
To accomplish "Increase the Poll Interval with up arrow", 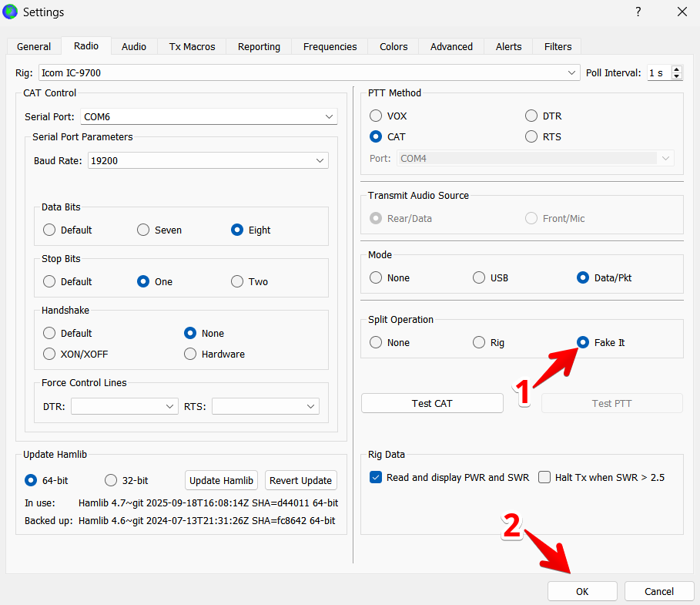I will (x=677, y=69).
